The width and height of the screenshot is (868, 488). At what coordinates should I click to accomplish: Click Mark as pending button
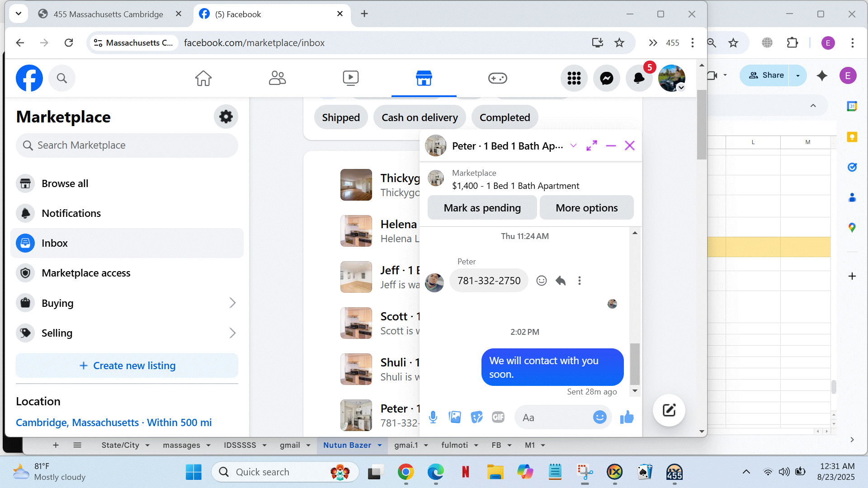[x=482, y=208]
